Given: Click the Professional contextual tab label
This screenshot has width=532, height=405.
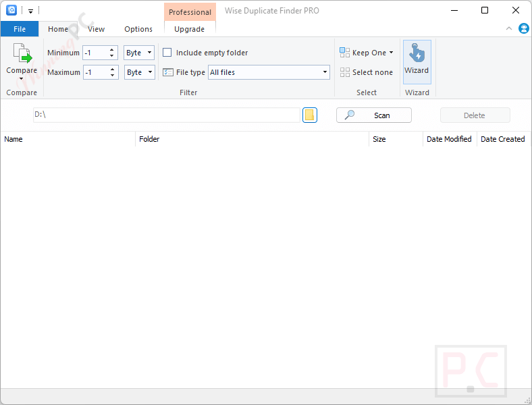Looking at the screenshot, I should point(190,12).
